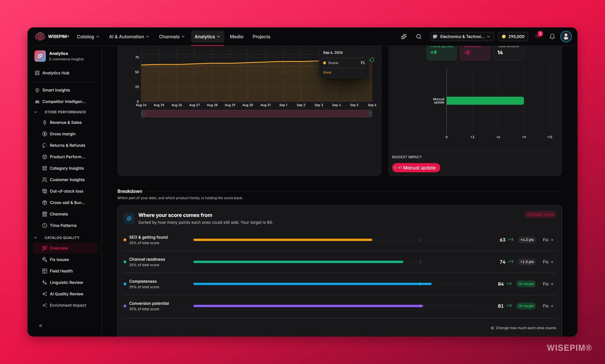Click Fix for SEO & getting found
Screen dimensions: 605x364
tap(548, 240)
